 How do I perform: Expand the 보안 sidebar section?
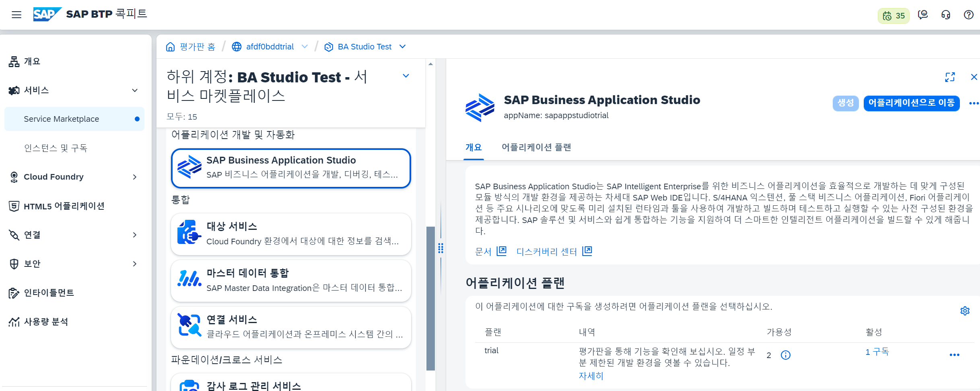pyautogui.click(x=135, y=264)
